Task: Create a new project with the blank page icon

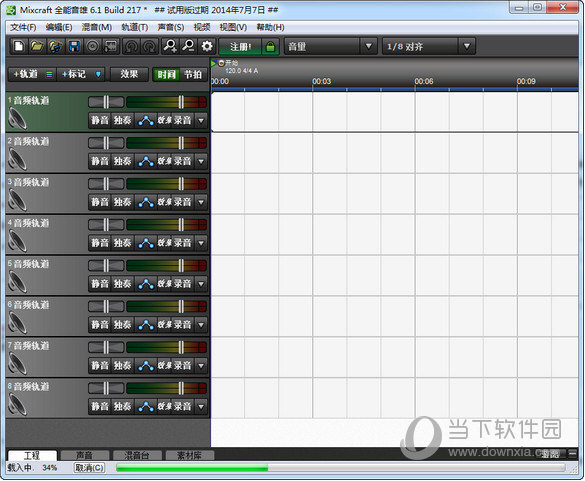Action: (19, 46)
